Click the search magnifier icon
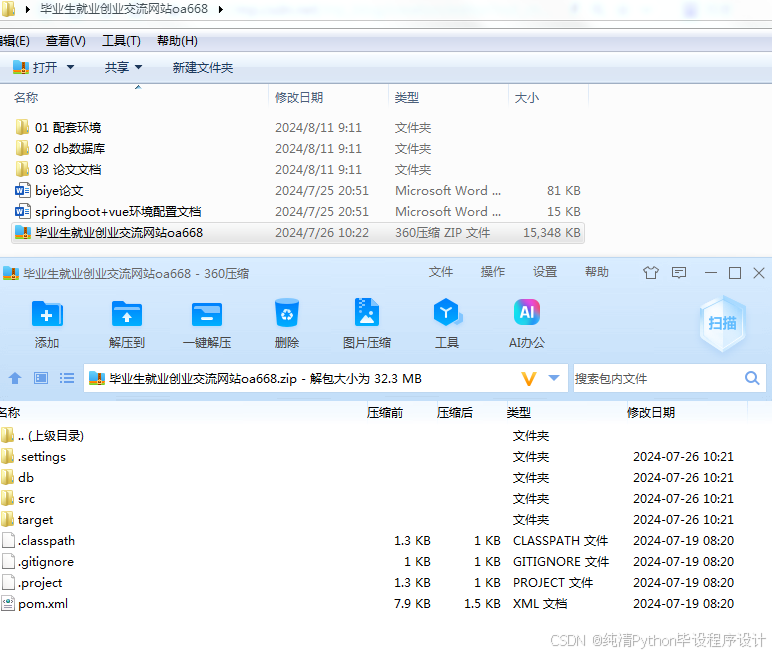The width and height of the screenshot is (772, 654). [x=752, y=378]
